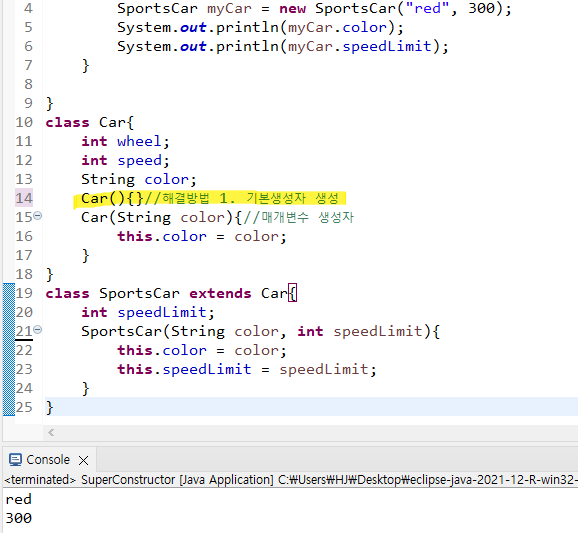Click line number 19 in the gutter
The image size is (578, 533).
(x=24, y=293)
